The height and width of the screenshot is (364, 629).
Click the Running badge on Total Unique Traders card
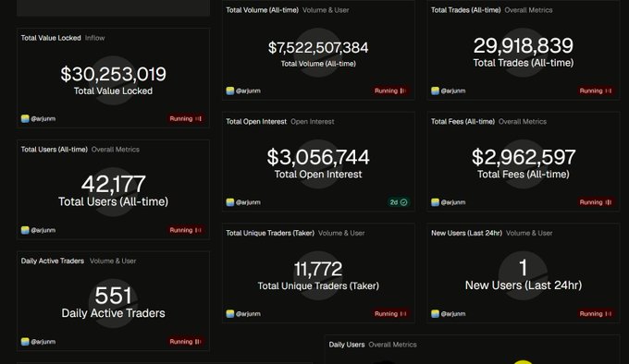pos(390,313)
